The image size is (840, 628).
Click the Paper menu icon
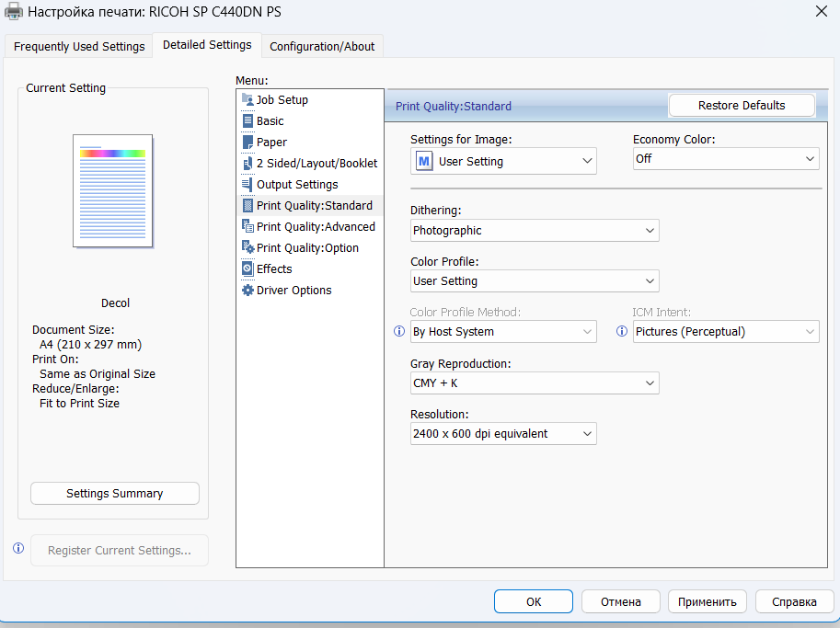247,142
